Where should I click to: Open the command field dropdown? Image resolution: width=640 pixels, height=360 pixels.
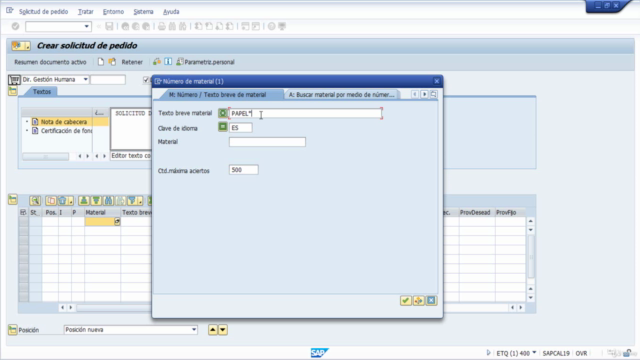pos(87,27)
